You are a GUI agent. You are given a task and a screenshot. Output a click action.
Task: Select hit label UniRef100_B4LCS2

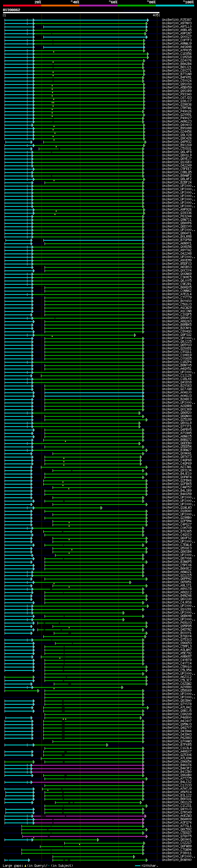click(177, 782)
